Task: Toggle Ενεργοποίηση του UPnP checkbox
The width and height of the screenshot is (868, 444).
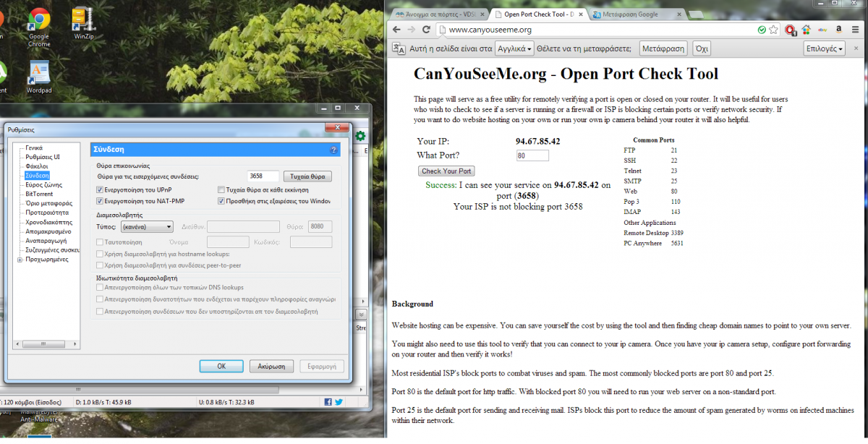Action: (100, 189)
